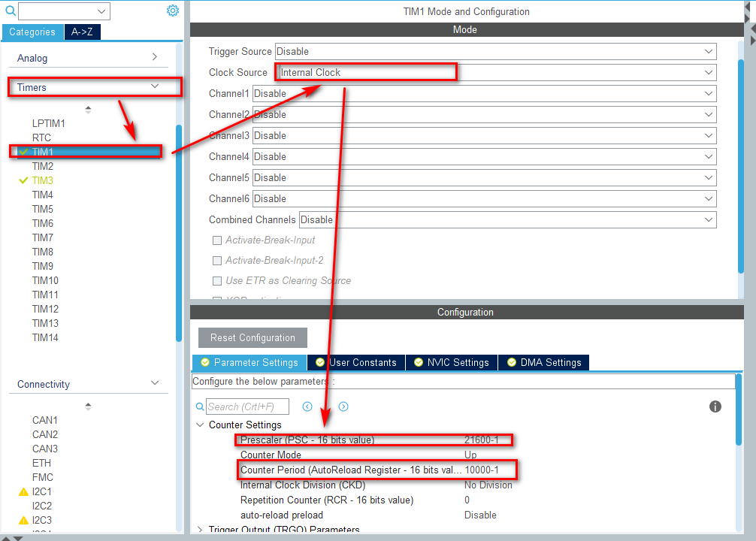Select RTC in the Timers list
The image size is (756, 541).
[x=41, y=138]
